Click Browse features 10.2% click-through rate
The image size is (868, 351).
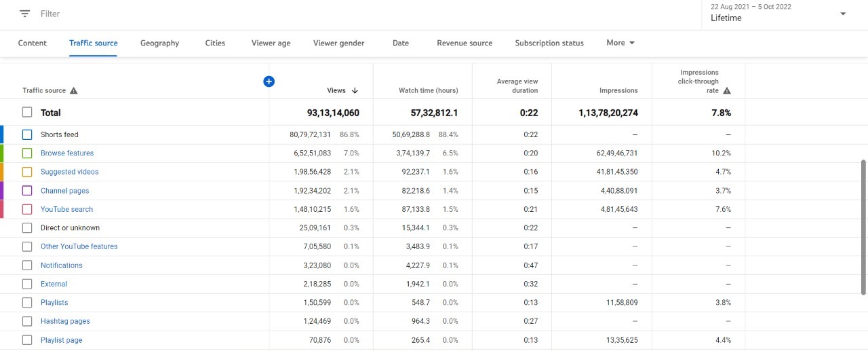click(x=722, y=153)
